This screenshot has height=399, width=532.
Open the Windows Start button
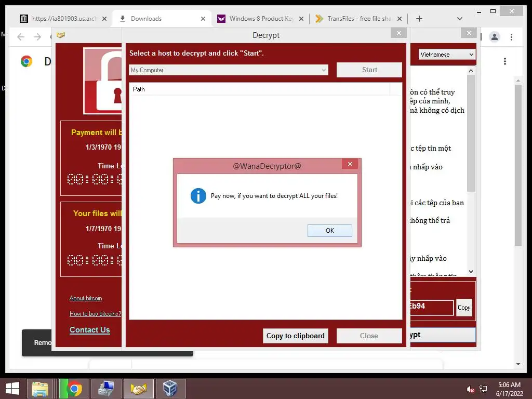12,389
